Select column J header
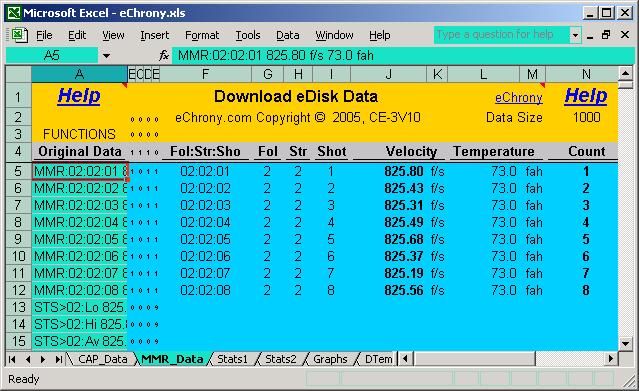The height and width of the screenshot is (391, 639). click(388, 74)
